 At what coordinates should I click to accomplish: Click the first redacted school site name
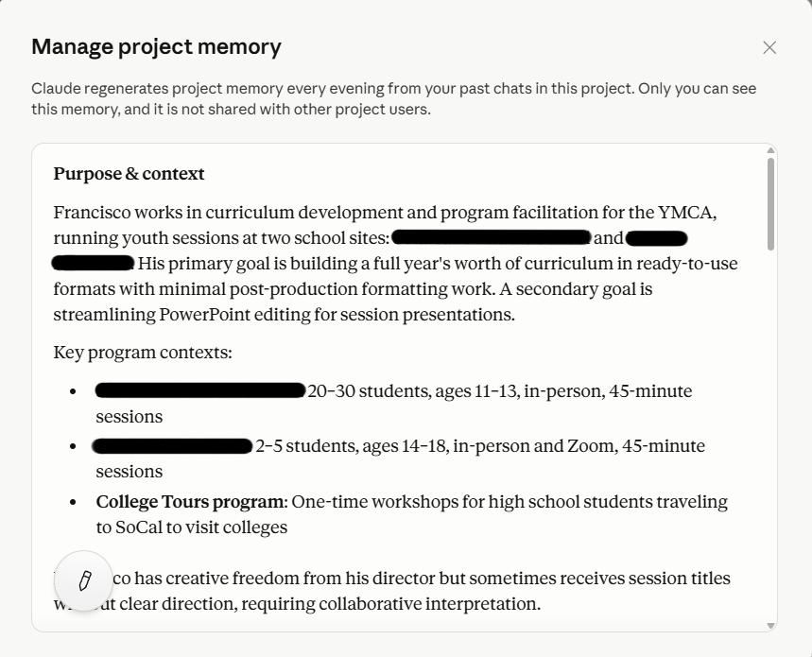492,237
